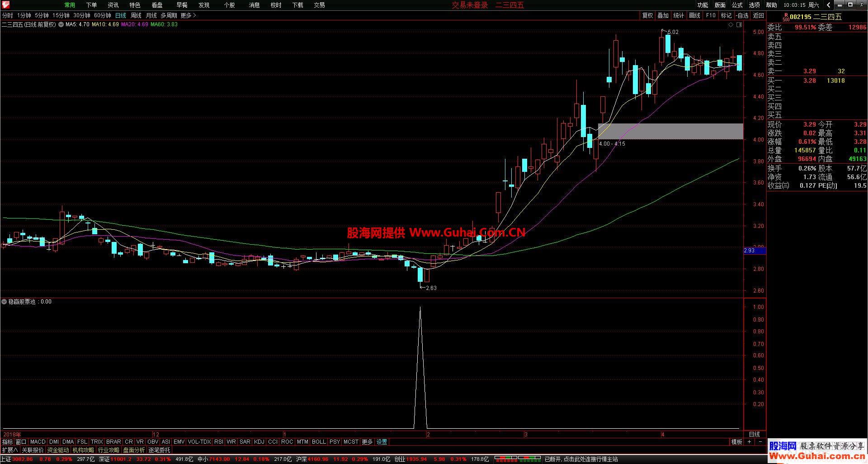Open the 功能 menu
The height and width of the screenshot is (464, 868).
(703, 5)
